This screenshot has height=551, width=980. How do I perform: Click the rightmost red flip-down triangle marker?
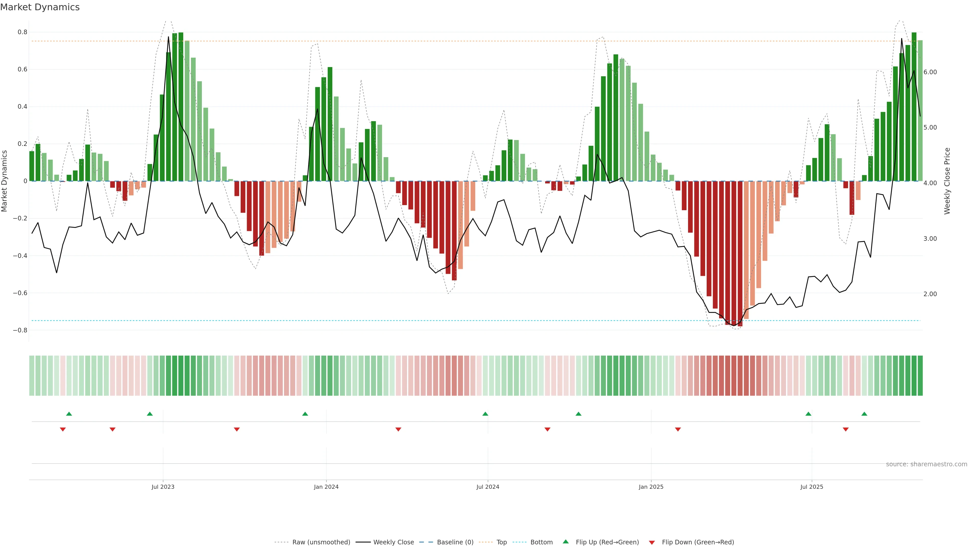pos(846,429)
